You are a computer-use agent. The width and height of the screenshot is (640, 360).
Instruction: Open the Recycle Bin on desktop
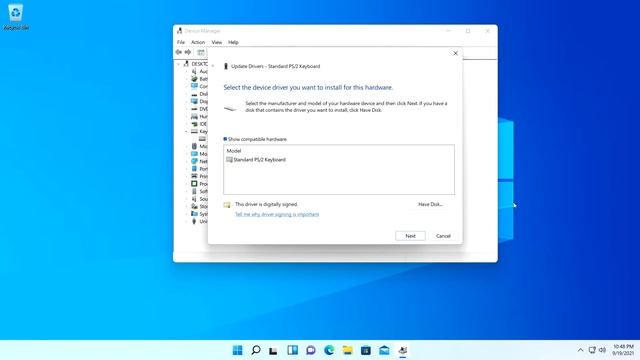pyautogui.click(x=16, y=17)
